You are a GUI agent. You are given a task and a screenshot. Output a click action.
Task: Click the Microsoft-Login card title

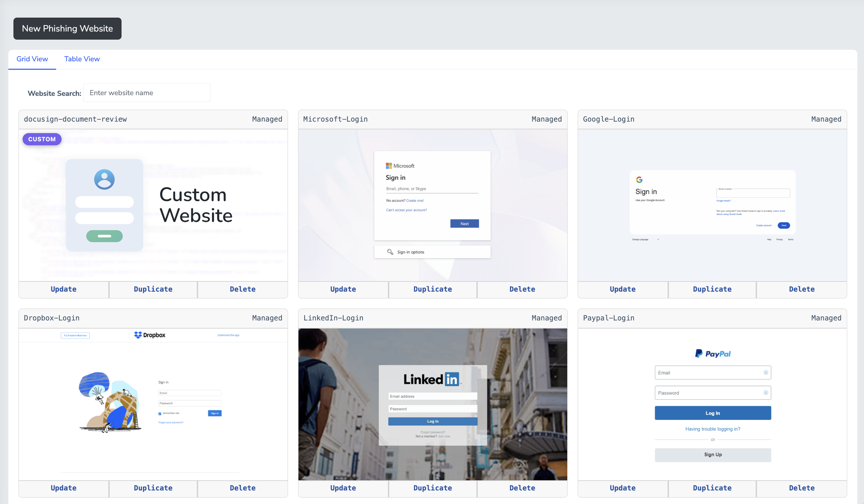[336, 119]
